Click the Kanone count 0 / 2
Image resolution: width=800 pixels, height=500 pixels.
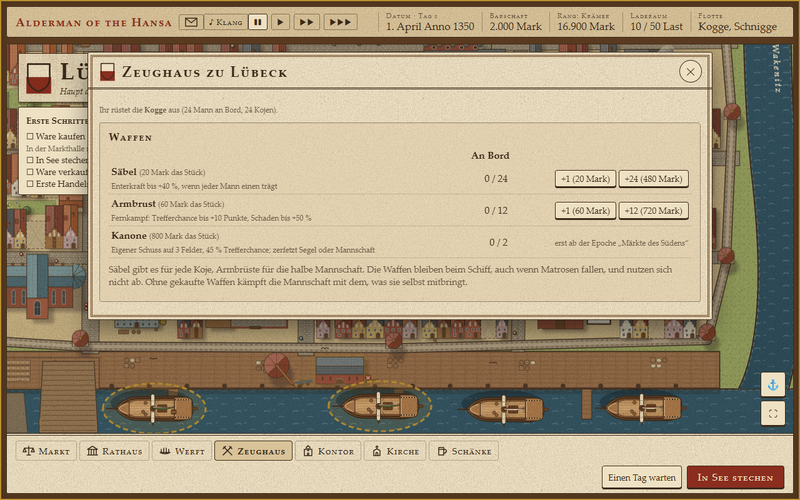coord(498,242)
